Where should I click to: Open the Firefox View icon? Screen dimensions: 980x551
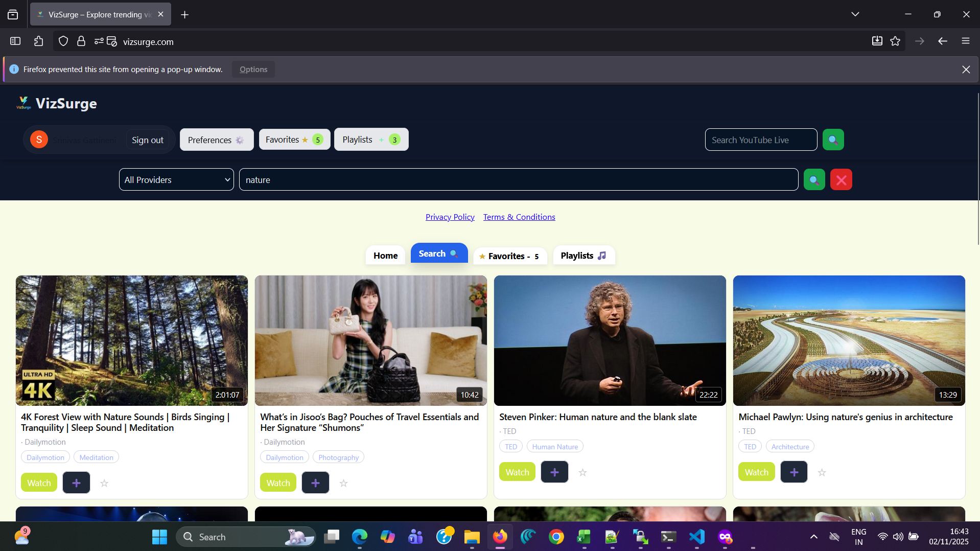(13, 14)
